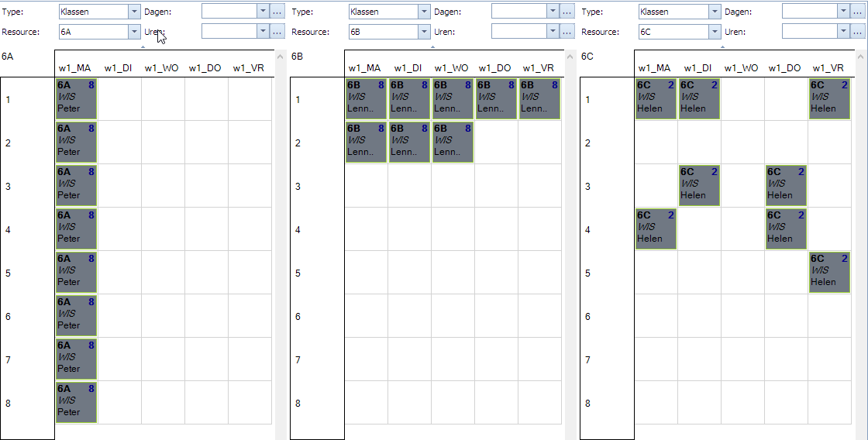The image size is (868, 440).
Task: Select the 6A Peter lesson in hour 8
Action: click(x=77, y=403)
